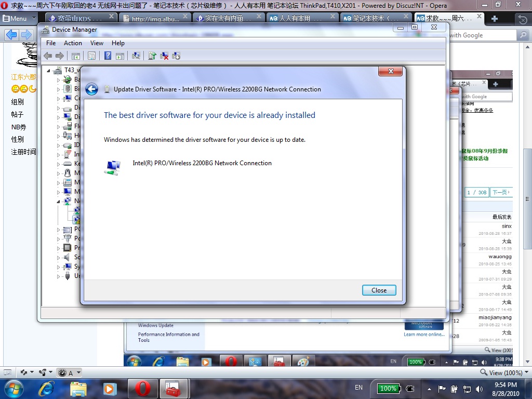The width and height of the screenshot is (532, 399).
Task: Expand the Keyboards tree node
Action: 58,164
